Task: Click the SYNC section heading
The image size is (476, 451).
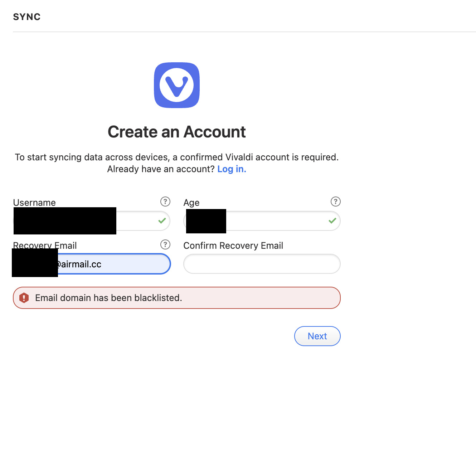Action: 27,17
